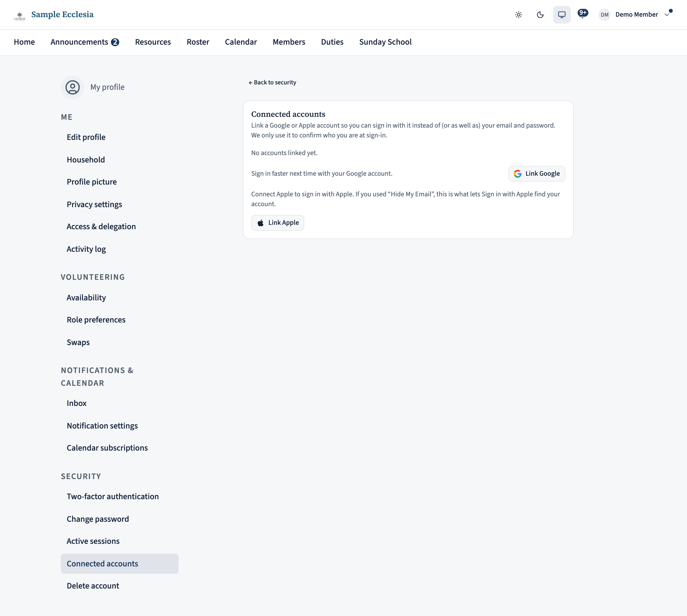Open Edit profile in sidebar
This screenshot has height=616, width=687.
click(119, 137)
